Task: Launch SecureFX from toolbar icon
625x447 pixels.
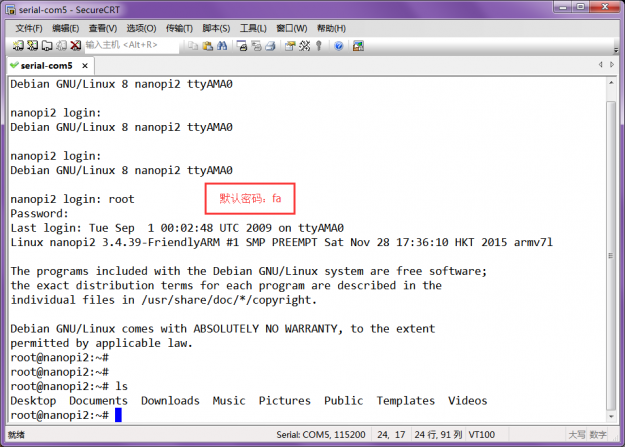Action: pos(358,46)
